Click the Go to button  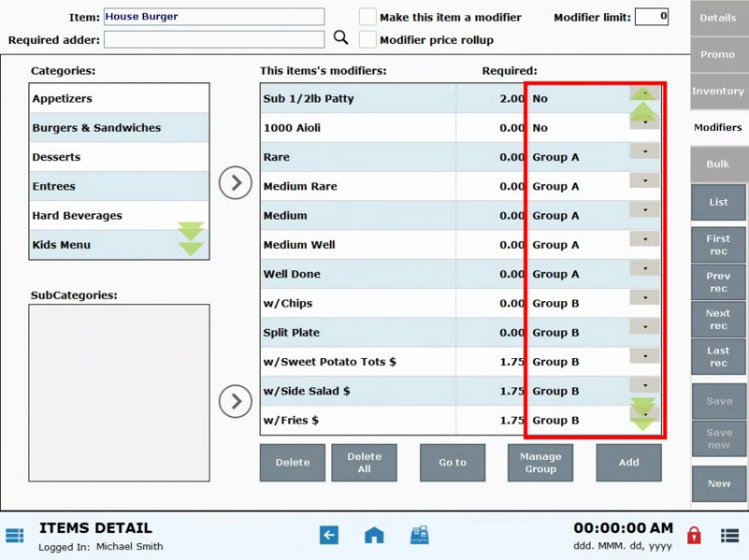(x=453, y=462)
